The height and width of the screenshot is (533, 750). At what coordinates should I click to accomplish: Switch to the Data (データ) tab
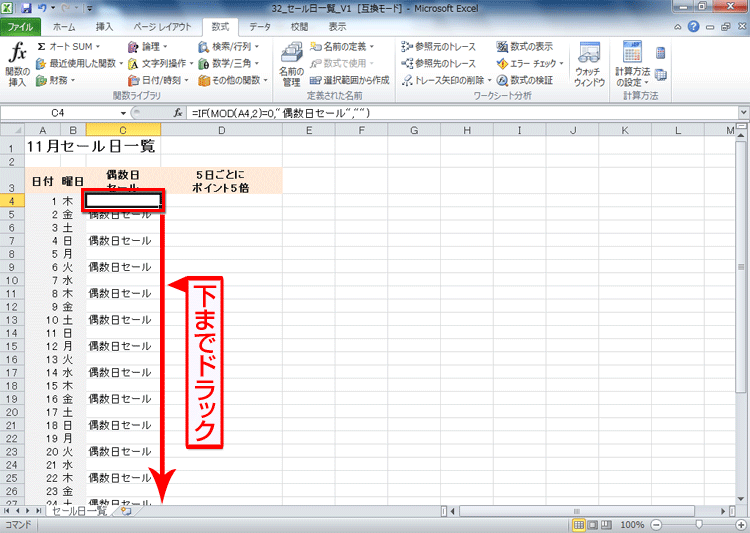(x=260, y=27)
